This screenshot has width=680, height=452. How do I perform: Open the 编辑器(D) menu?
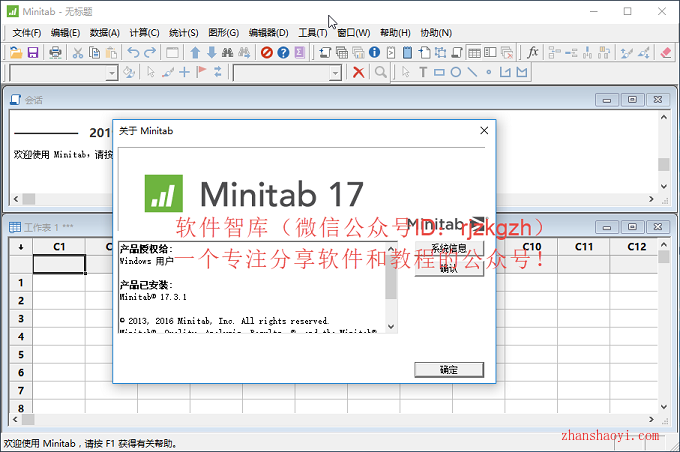[x=268, y=33]
